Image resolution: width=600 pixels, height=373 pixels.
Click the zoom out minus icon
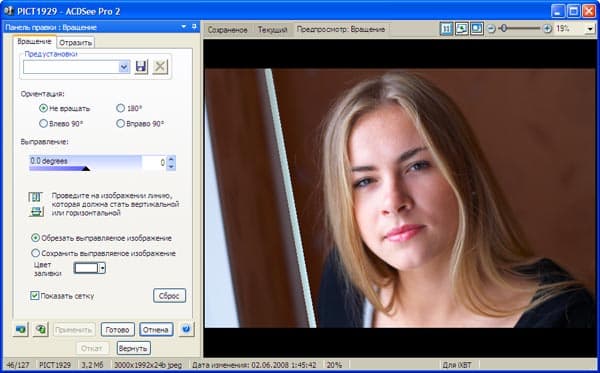pos(491,29)
